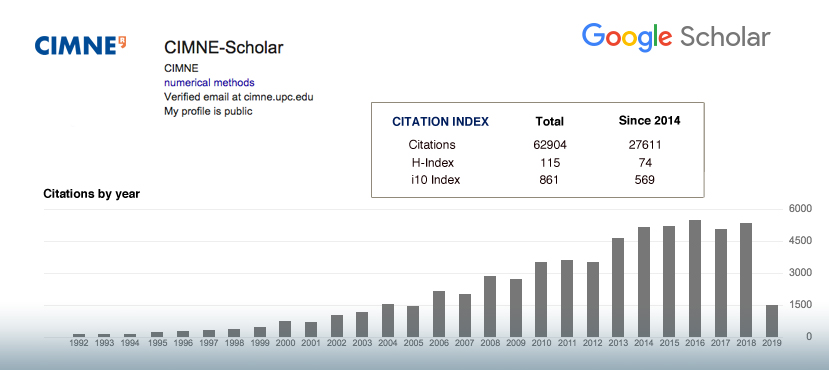Click the CITATION INDEX heading
This screenshot has width=829, height=370.
tap(440, 122)
